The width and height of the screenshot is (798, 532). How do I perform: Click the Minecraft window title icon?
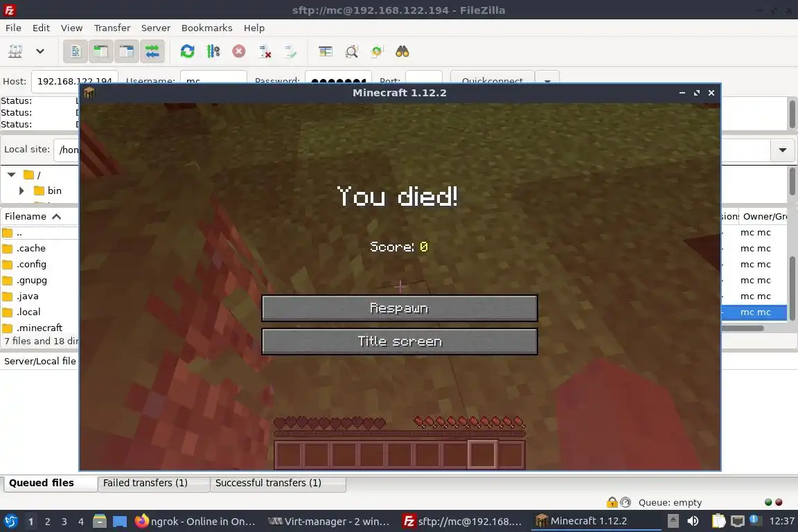89,93
